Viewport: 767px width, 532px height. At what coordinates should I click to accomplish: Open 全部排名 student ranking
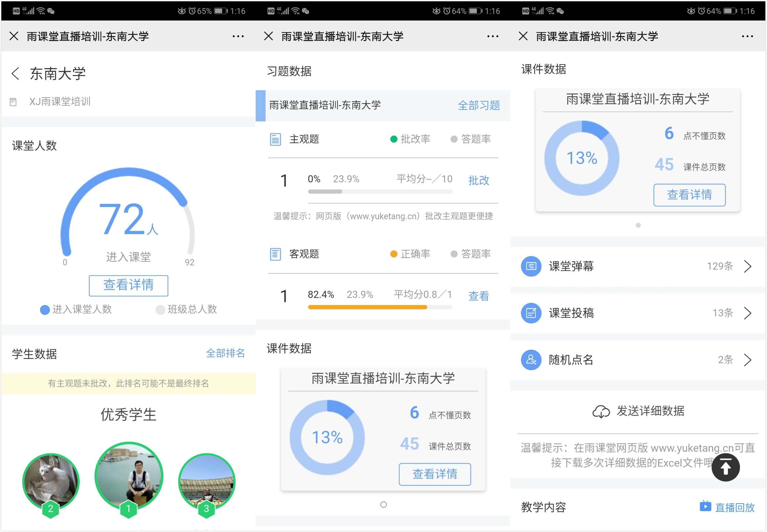click(x=225, y=353)
